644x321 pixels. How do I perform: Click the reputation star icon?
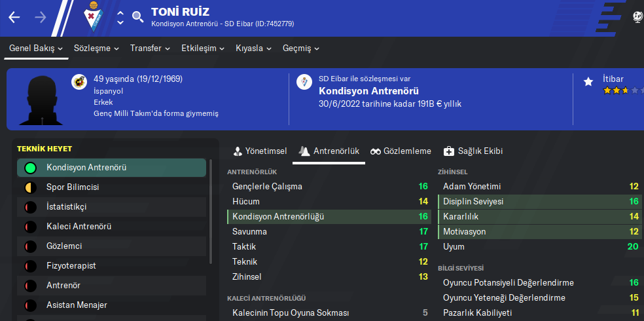coord(588,82)
